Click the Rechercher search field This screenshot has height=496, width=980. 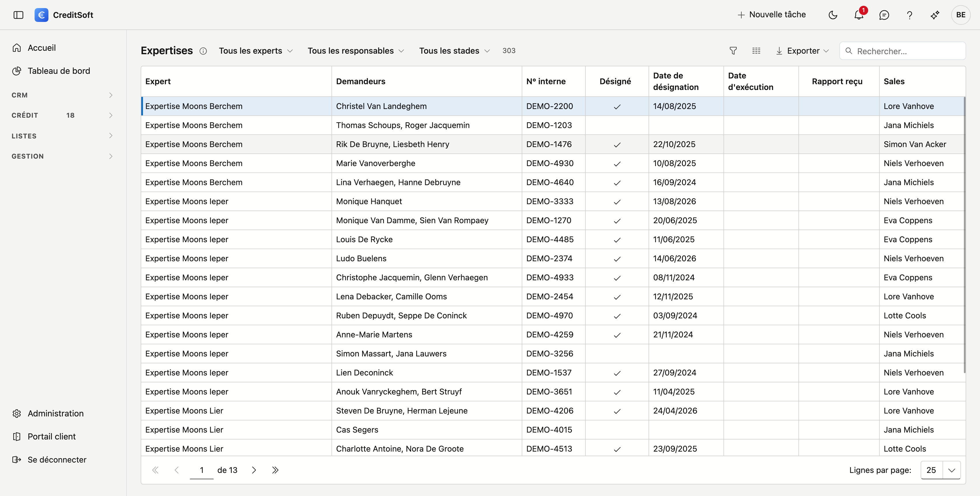pos(902,51)
